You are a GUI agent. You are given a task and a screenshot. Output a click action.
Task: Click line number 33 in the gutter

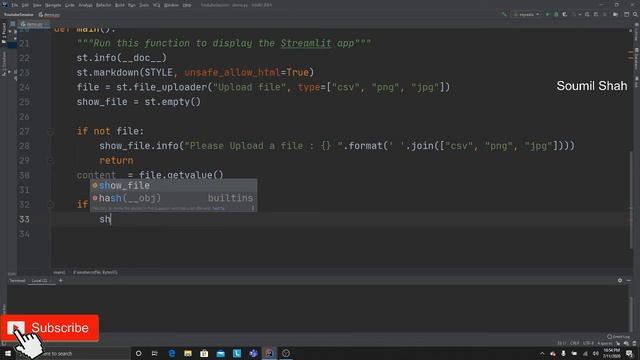(24, 219)
